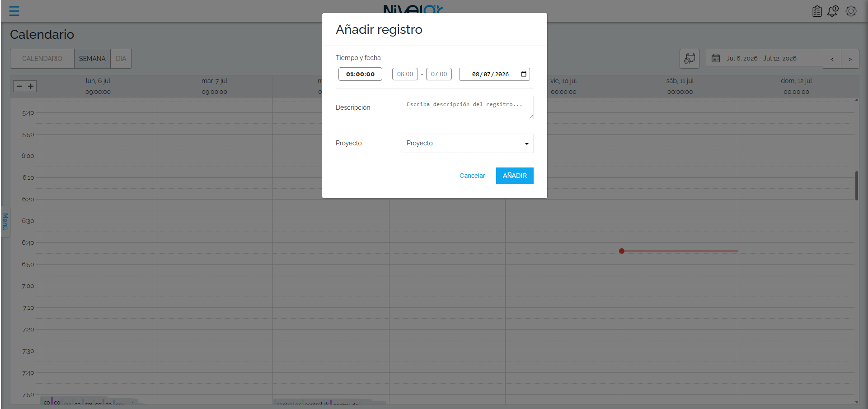Click the 6:00 time label
Screen dimensions: 868x409
28,156
